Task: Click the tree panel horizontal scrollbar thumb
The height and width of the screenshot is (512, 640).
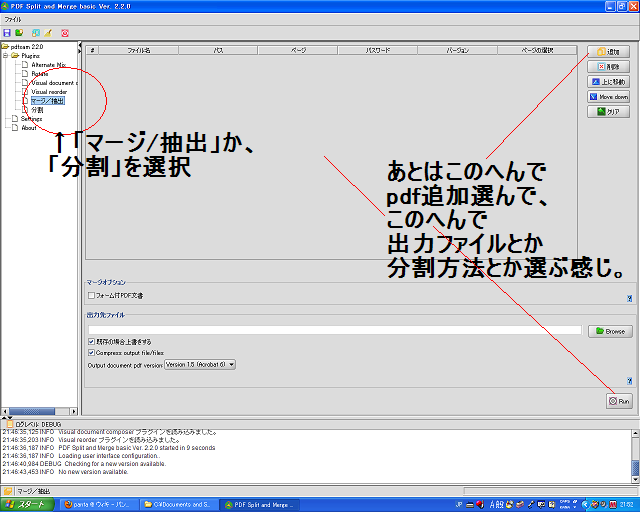Action: pos(32,411)
